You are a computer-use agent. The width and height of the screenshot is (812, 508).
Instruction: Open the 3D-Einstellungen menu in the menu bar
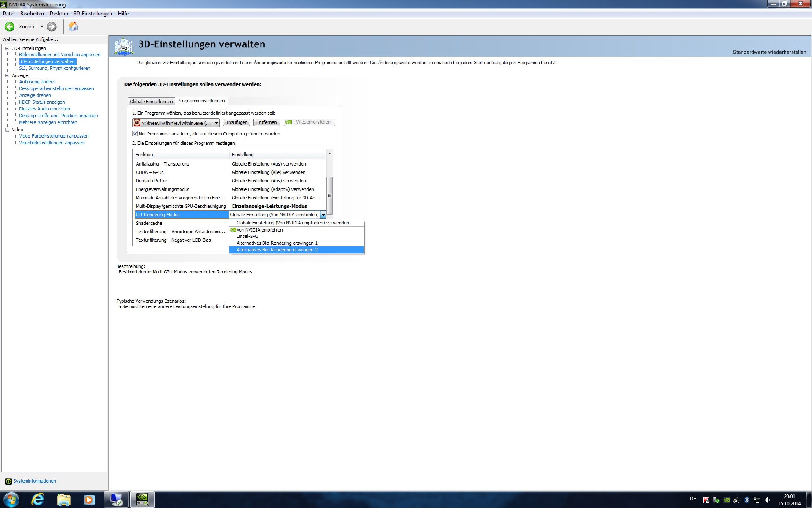[93, 14]
